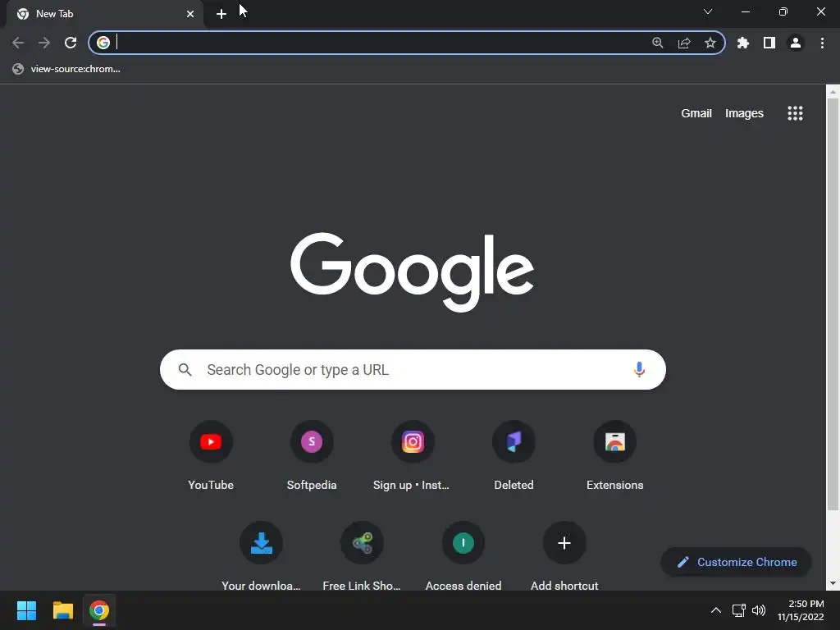
Task: Open the volume tray icon
Action: [759, 610]
